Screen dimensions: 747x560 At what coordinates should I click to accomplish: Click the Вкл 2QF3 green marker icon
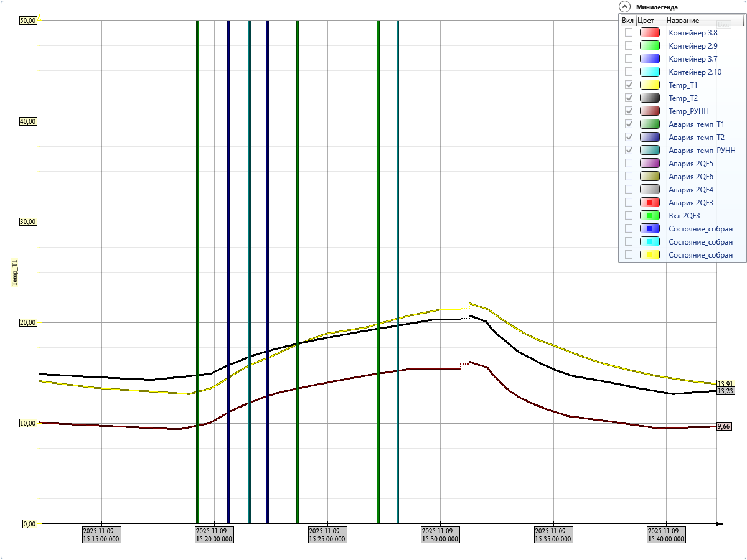tap(649, 216)
